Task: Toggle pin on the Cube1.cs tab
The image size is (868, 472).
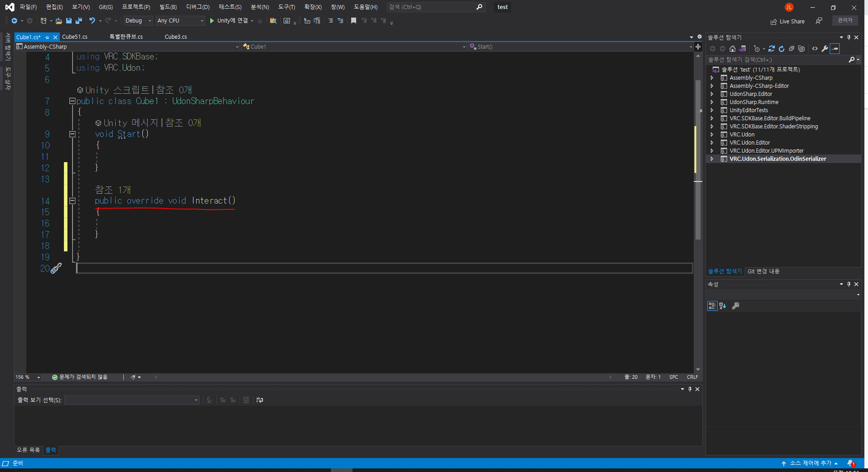Action: click(x=47, y=37)
